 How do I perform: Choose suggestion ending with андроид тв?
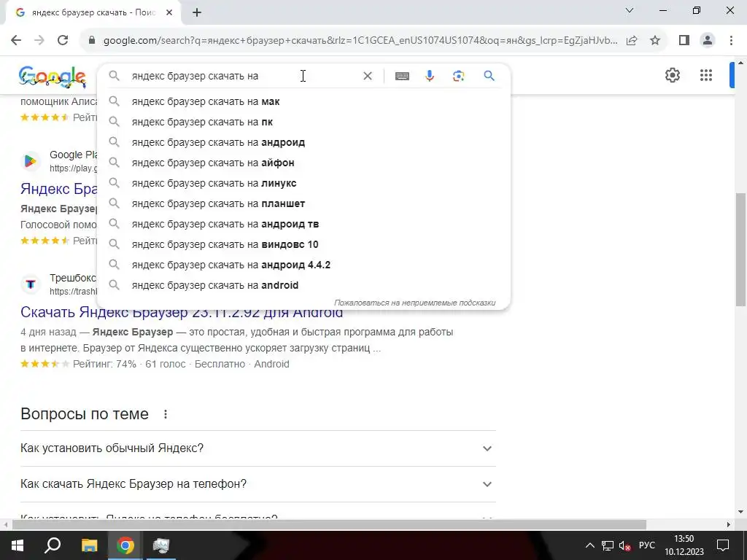coord(303,224)
